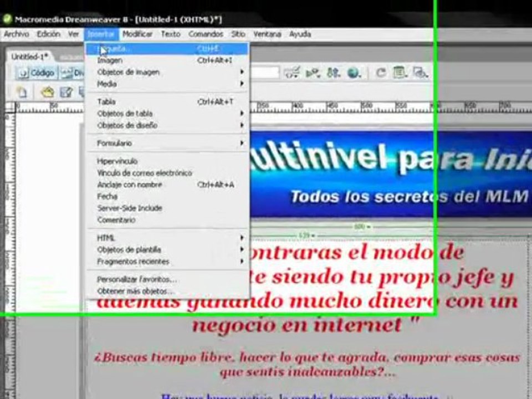Choose Obtener más objetos entry
Image resolution: width=532 pixels, height=399 pixels.
167,291
